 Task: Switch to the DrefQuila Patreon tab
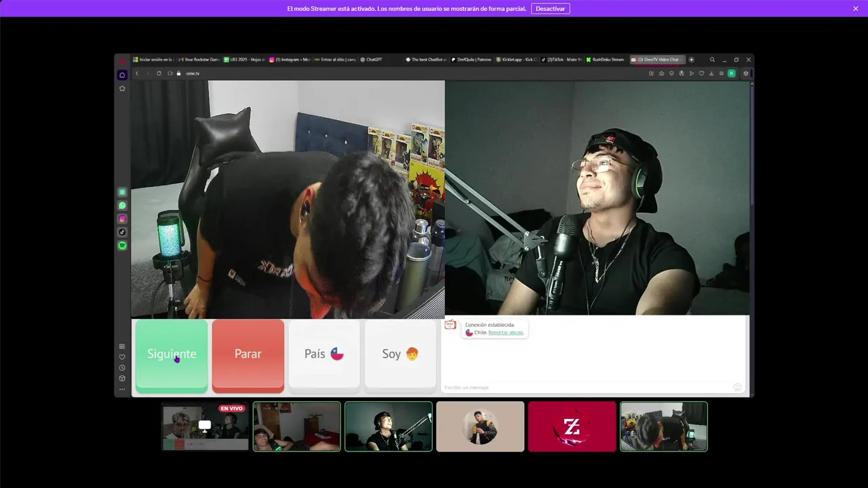click(x=471, y=60)
